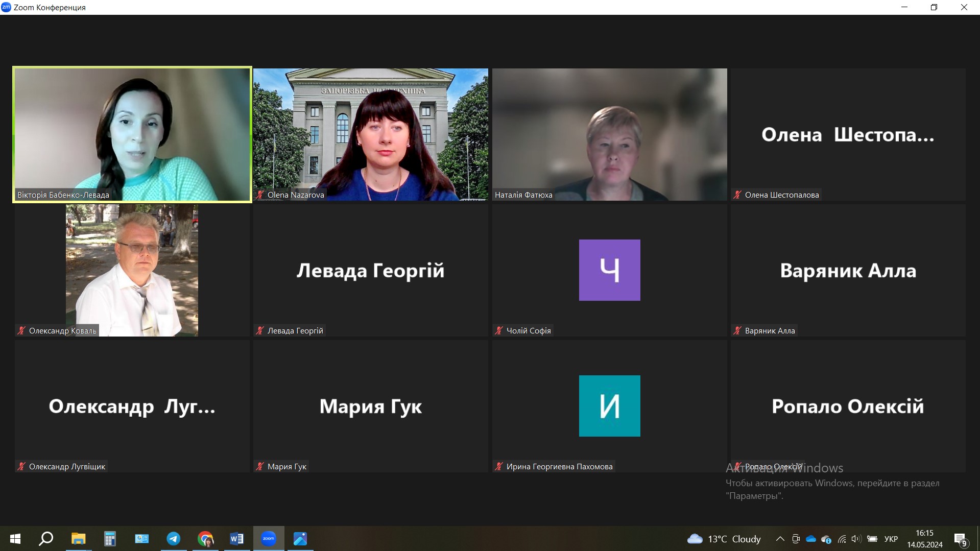Viewport: 980px width, 551px height.
Task: Click the Zoom icon in the taskbar
Action: (x=269, y=539)
